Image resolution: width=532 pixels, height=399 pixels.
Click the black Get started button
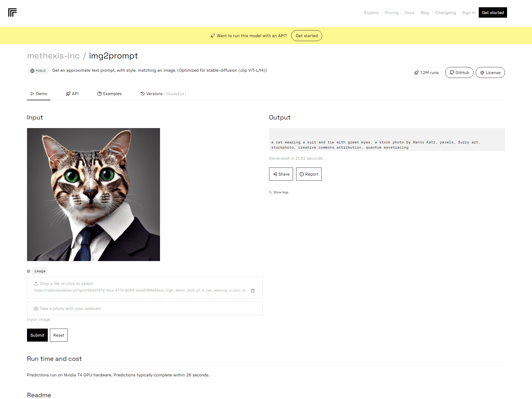493,12
